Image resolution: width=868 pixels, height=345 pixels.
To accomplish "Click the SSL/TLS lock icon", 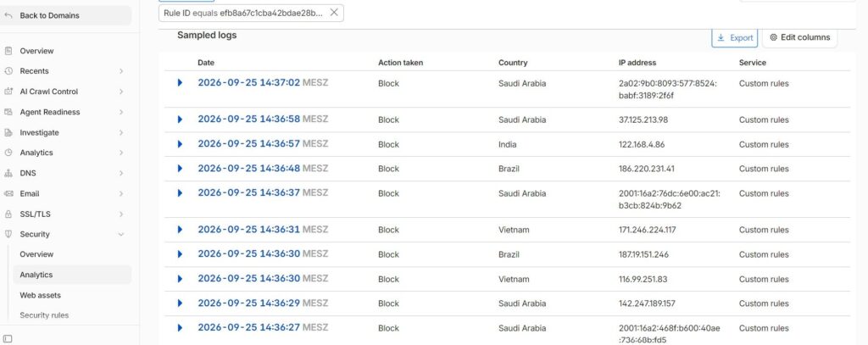I will coord(8,214).
